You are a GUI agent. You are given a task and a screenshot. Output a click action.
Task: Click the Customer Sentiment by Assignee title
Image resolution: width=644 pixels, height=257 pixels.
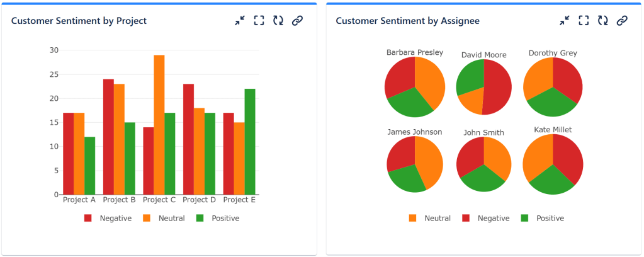point(407,21)
